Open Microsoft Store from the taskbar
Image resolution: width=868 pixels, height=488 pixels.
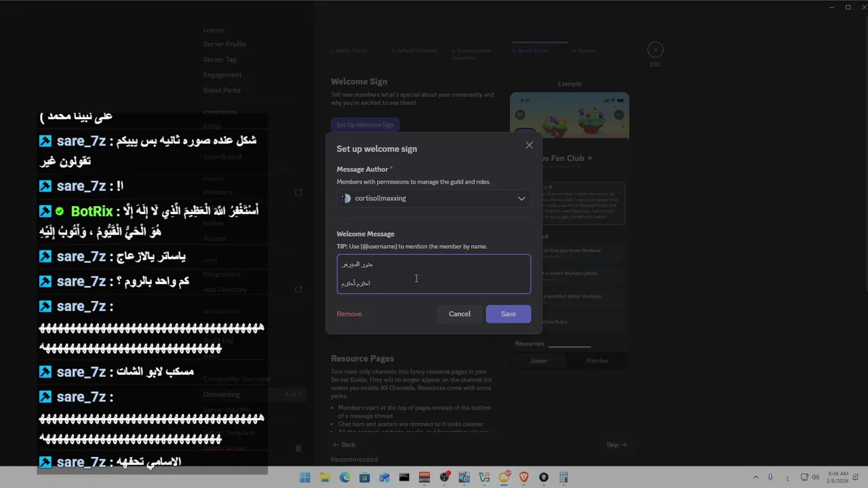(364, 477)
